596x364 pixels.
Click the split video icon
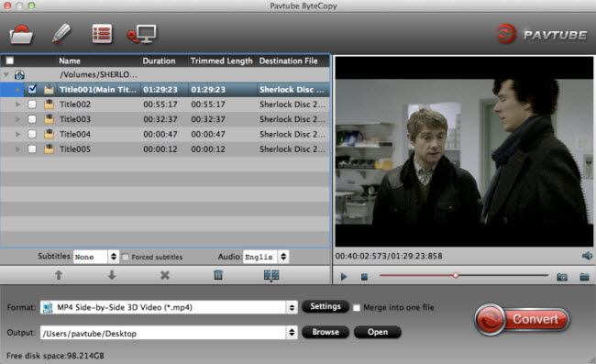point(271,275)
